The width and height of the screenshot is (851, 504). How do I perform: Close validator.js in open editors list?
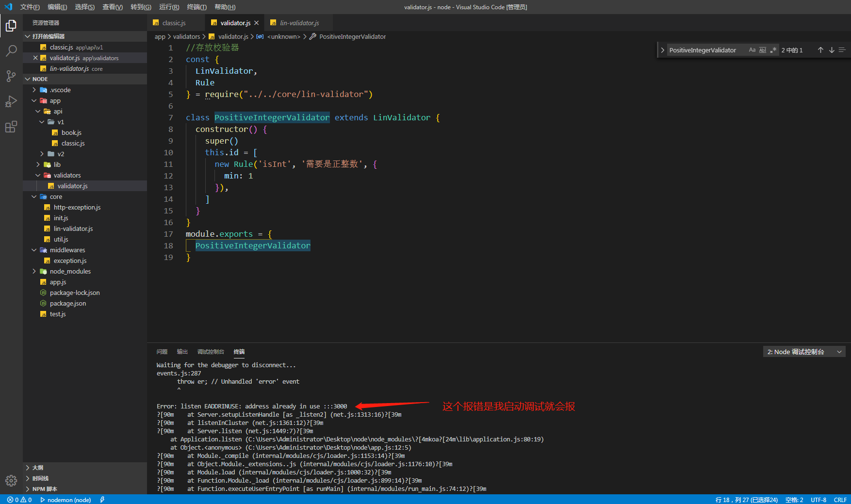pyautogui.click(x=35, y=58)
